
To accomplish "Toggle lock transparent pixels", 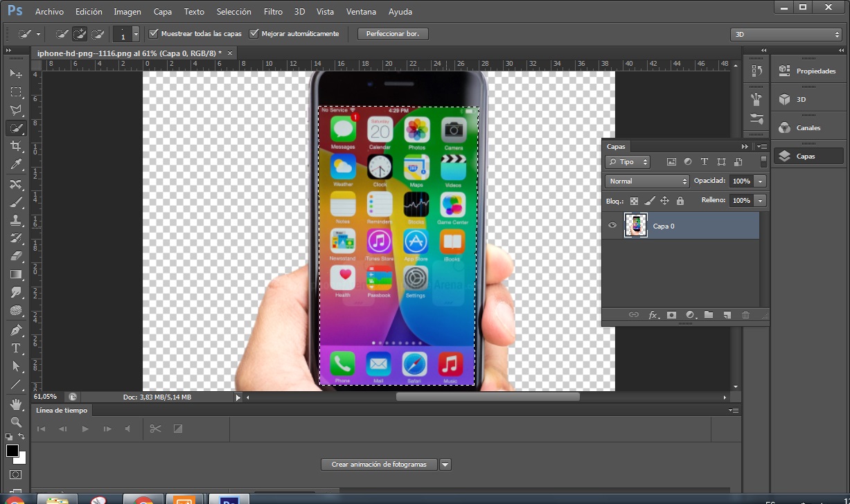I will pyautogui.click(x=634, y=201).
